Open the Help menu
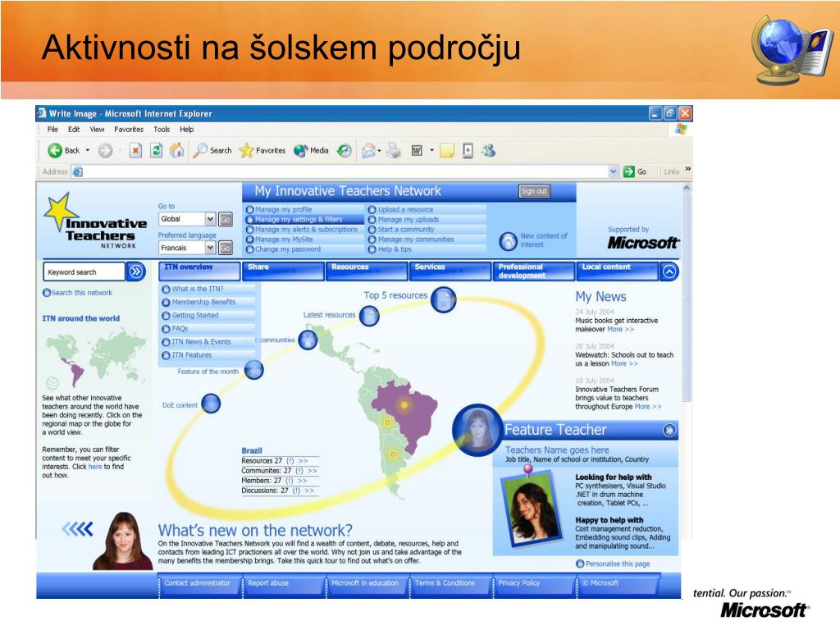 [186, 129]
